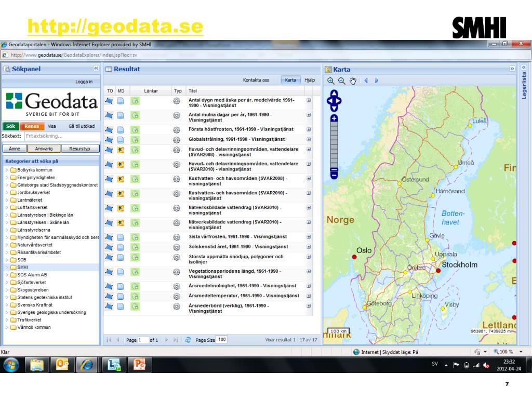
Task: Open Hjälp in results toolbar
Action: click(310, 80)
